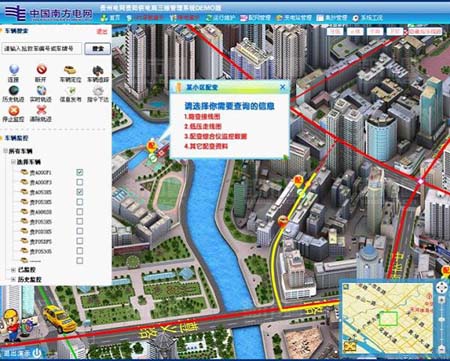Uncheck the first vehicle's checkbox in list

79,172
